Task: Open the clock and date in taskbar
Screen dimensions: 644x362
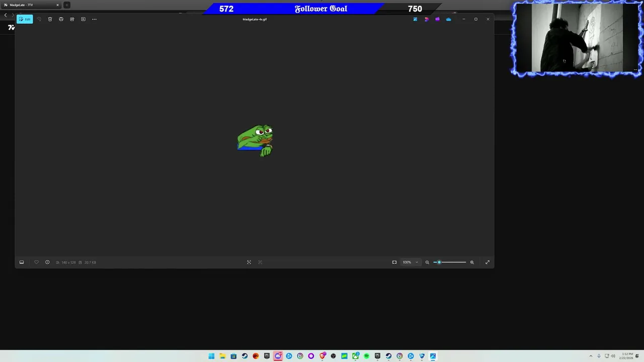Action: (627, 356)
